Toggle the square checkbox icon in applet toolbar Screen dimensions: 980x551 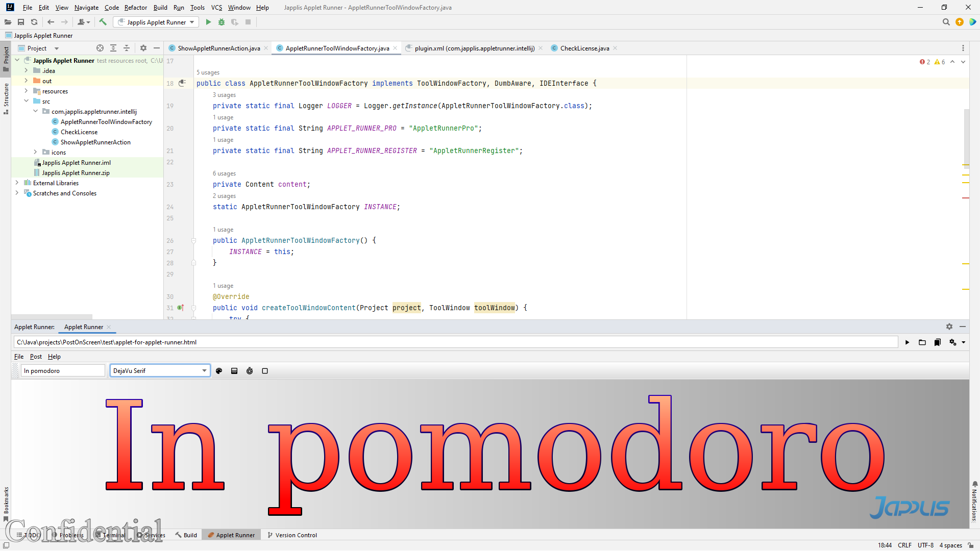265,371
